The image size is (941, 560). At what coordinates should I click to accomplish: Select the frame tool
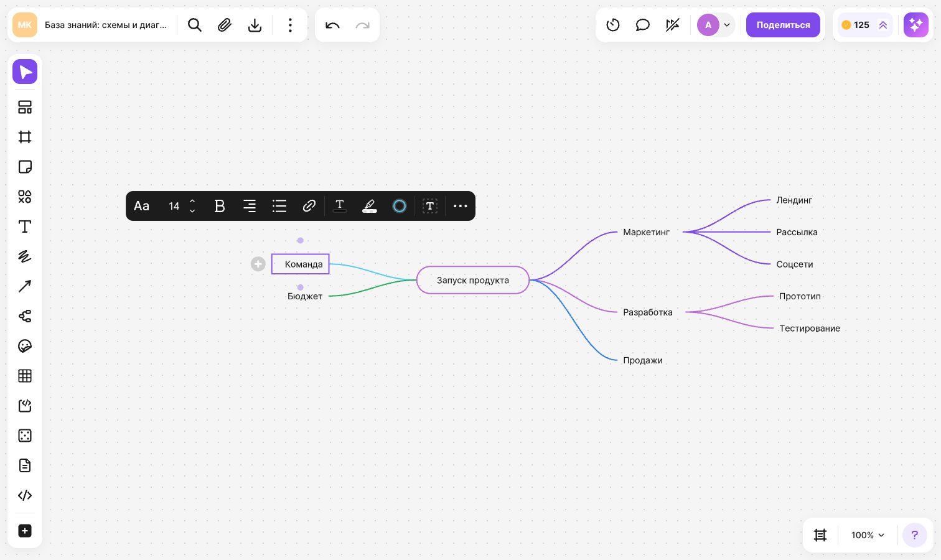25,137
